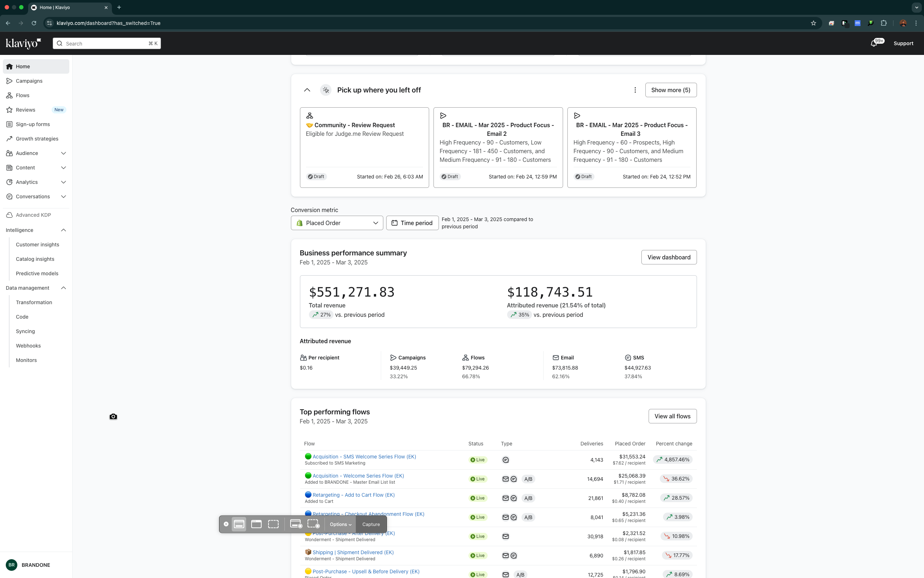Click the search field
Image resolution: width=924 pixels, height=578 pixels.
click(106, 44)
